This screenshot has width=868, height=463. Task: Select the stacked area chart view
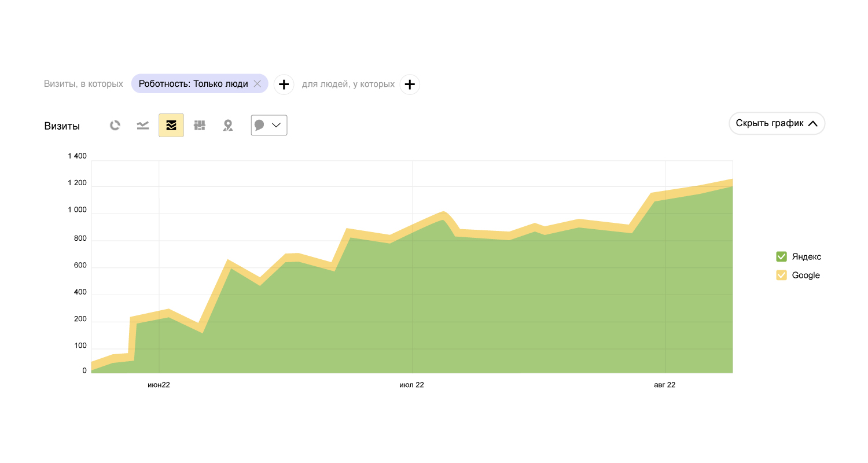pos(171,126)
